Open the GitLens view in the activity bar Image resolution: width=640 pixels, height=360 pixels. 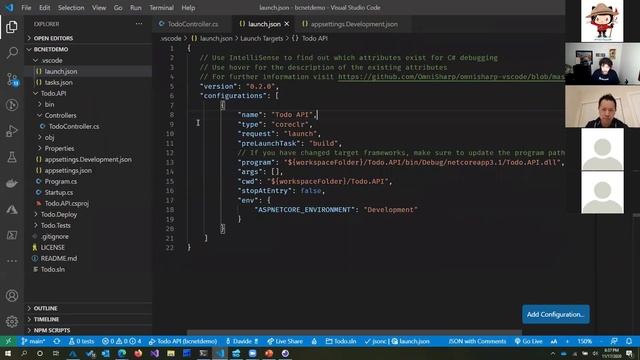pyautogui.click(x=12, y=105)
